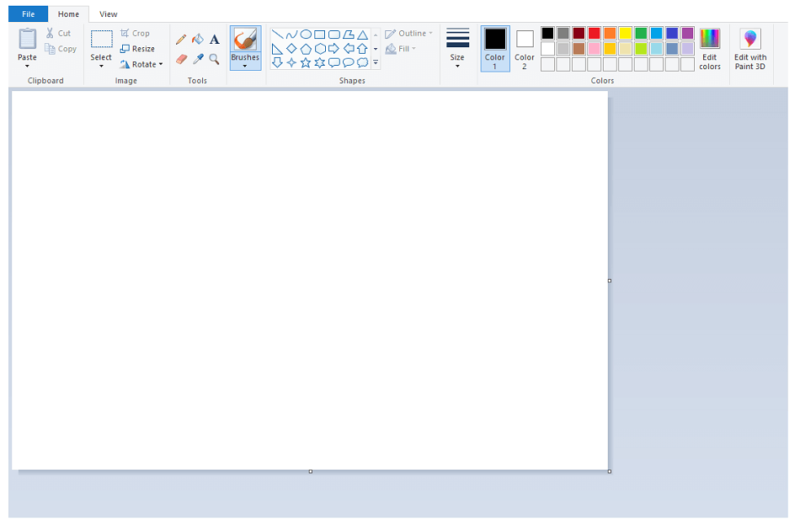Choose the Triangle shape
The image size is (800, 529).
[x=362, y=35]
